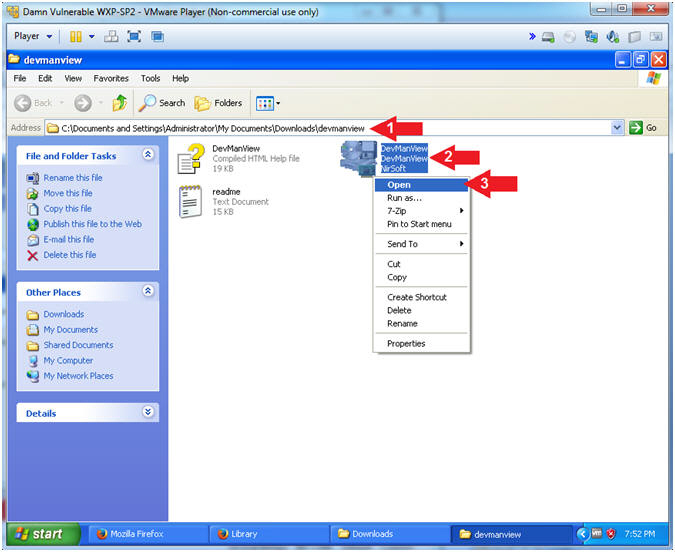
Task: Click the Search toolbar button
Action: point(161,103)
